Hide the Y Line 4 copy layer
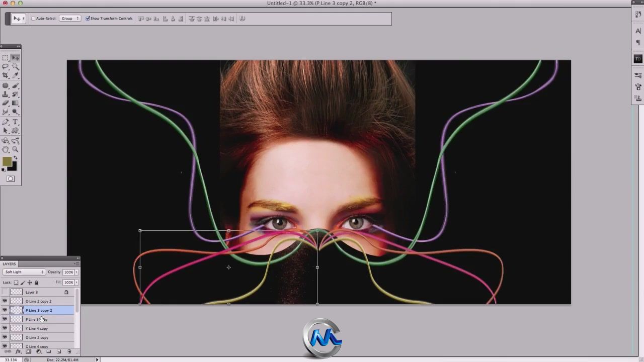 pos(5,328)
